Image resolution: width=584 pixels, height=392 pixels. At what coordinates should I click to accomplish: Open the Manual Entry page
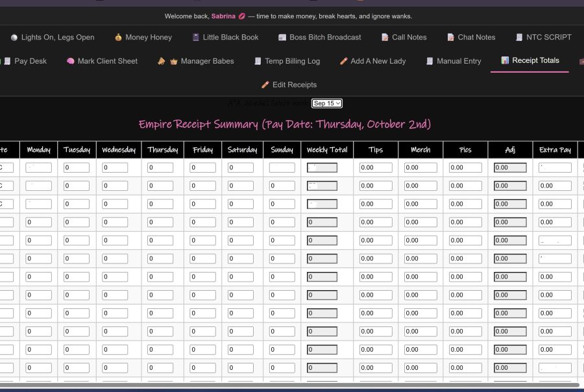pos(458,61)
